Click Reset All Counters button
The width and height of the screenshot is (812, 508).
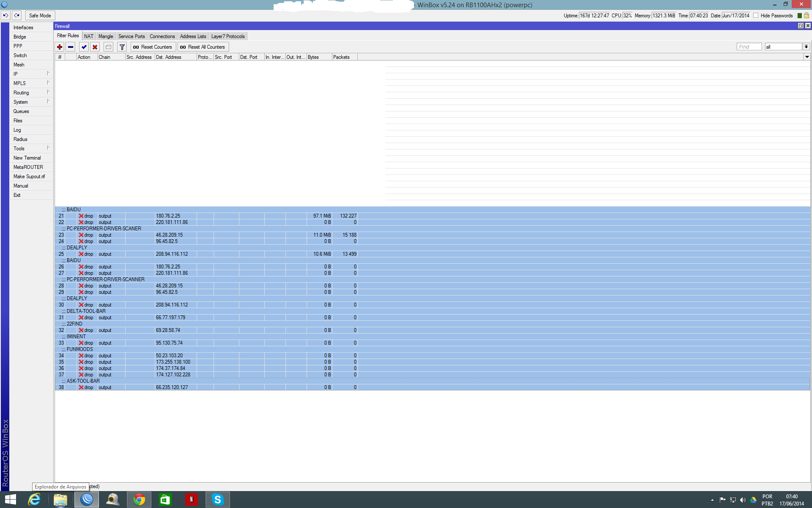(203, 47)
